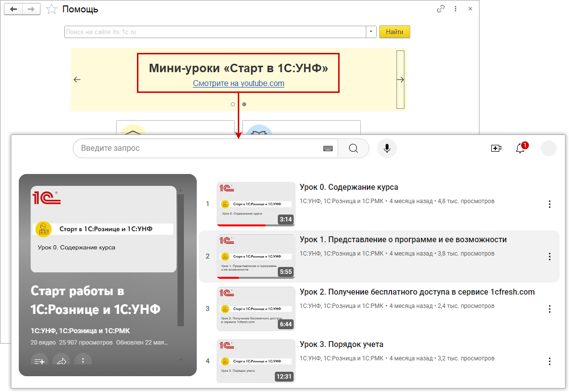569x392 pixels.
Task: Open channel 1С:УНФ, 1С:Розница и 1С:РМК in playlist panel
Action: click(80, 331)
